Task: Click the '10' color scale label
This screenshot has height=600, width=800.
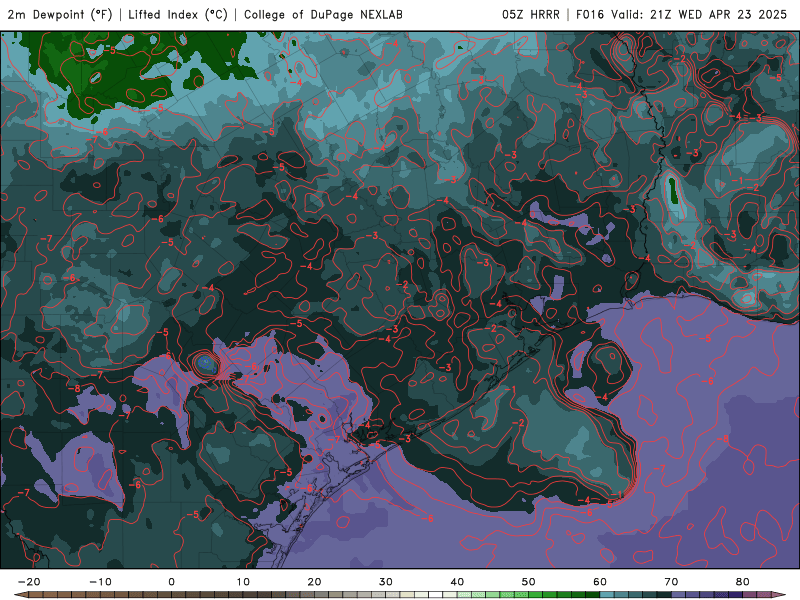Action: point(243,582)
